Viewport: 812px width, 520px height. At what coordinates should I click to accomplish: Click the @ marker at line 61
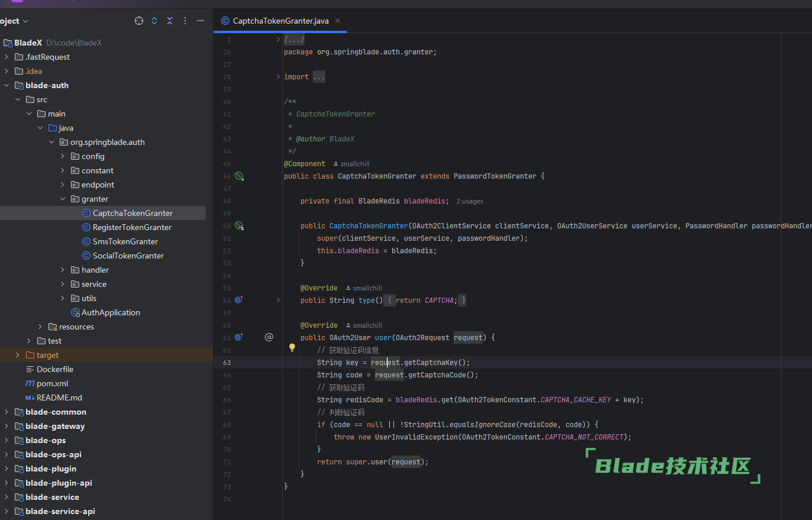coord(269,337)
